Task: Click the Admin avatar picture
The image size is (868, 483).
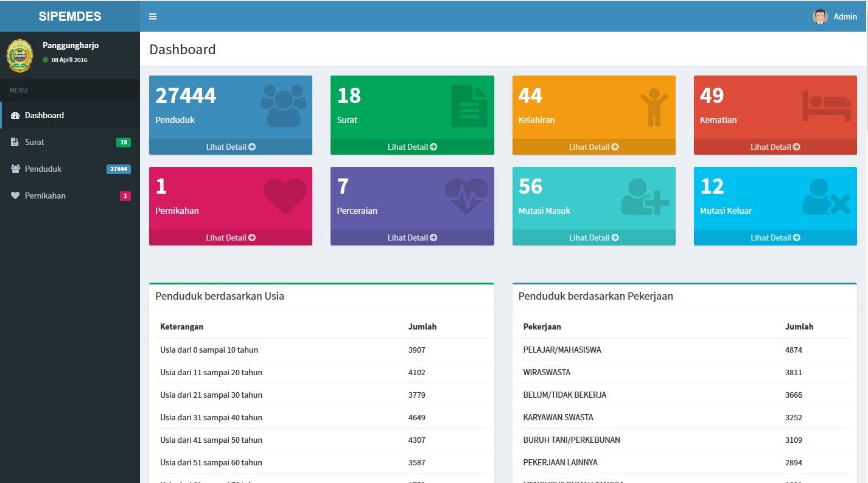Action: pyautogui.click(x=820, y=16)
